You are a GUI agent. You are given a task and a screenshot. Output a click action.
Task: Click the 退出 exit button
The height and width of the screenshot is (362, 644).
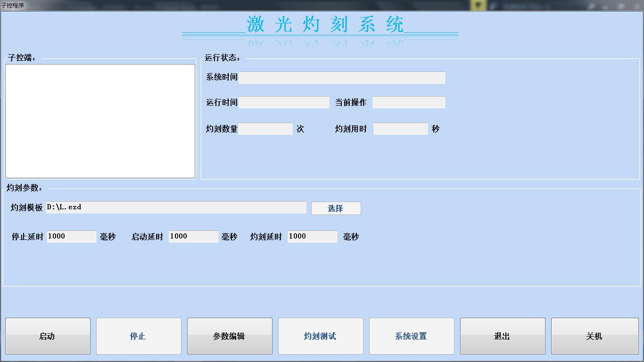pyautogui.click(x=503, y=336)
